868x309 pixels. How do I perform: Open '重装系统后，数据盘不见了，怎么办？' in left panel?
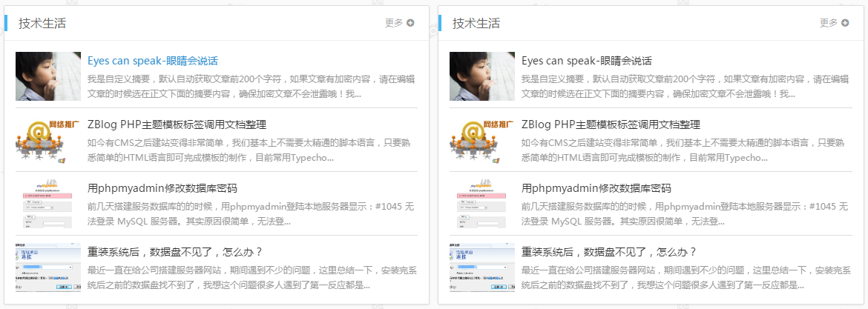pyautogui.click(x=175, y=252)
